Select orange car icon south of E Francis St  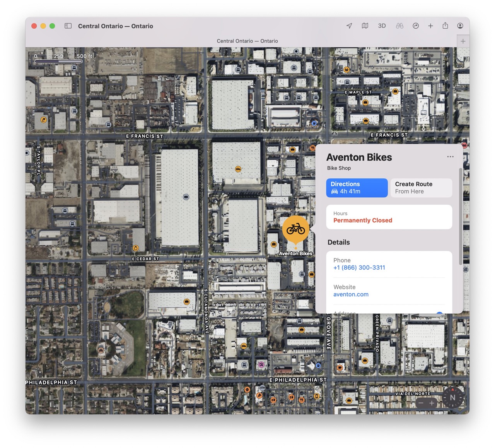coord(238,169)
